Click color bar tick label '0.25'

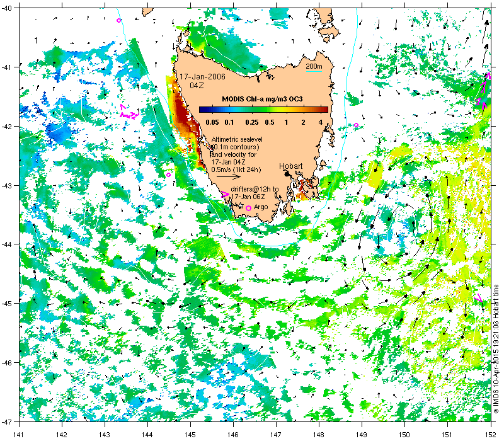[252, 122]
